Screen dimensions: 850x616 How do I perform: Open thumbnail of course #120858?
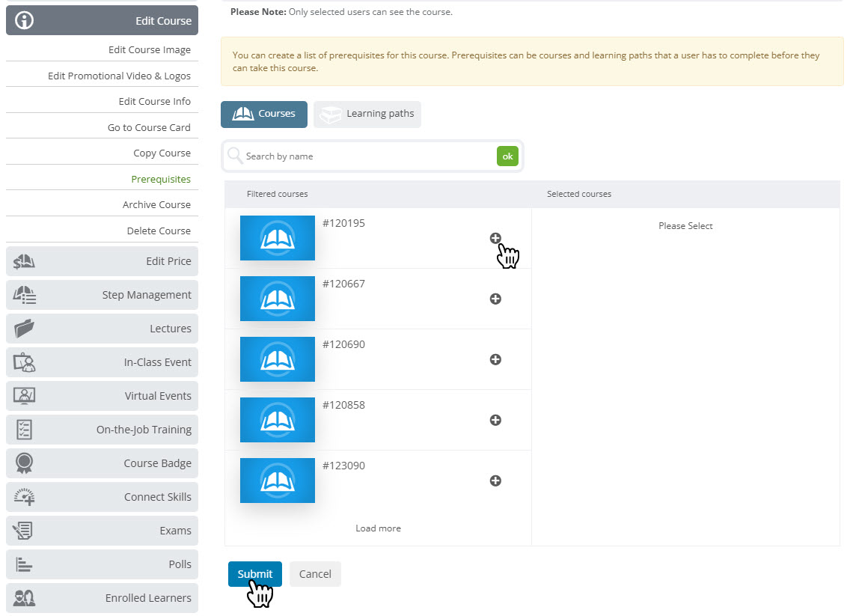278,420
